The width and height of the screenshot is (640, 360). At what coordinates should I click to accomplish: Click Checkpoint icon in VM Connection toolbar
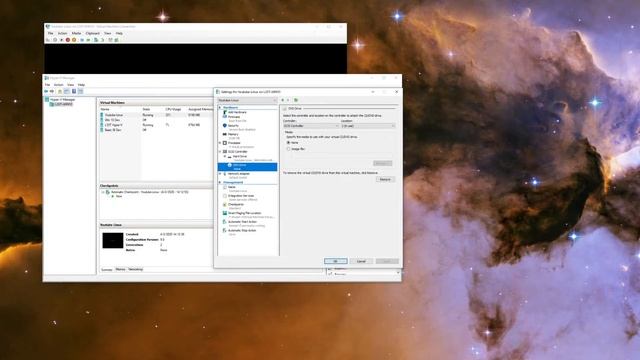point(96,40)
